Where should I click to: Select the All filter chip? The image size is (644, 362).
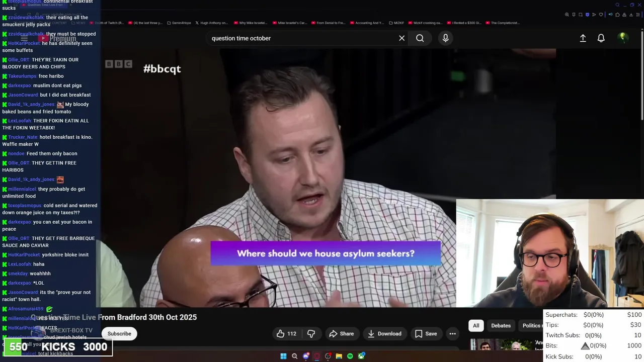tap(476, 325)
